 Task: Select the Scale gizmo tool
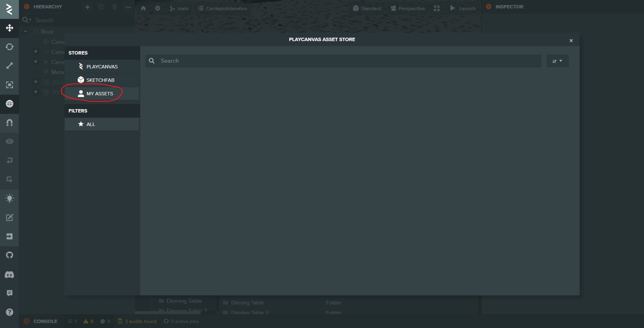[x=9, y=66]
